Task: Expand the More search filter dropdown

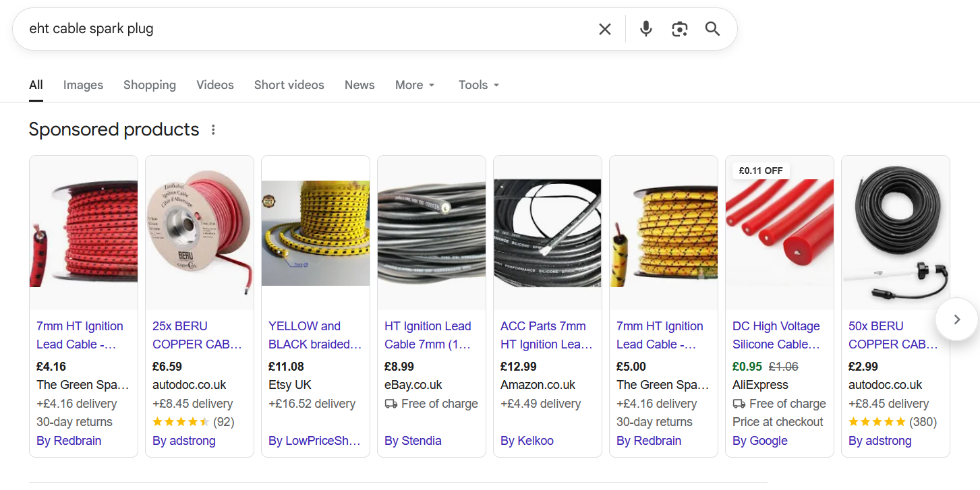Action: [x=415, y=85]
